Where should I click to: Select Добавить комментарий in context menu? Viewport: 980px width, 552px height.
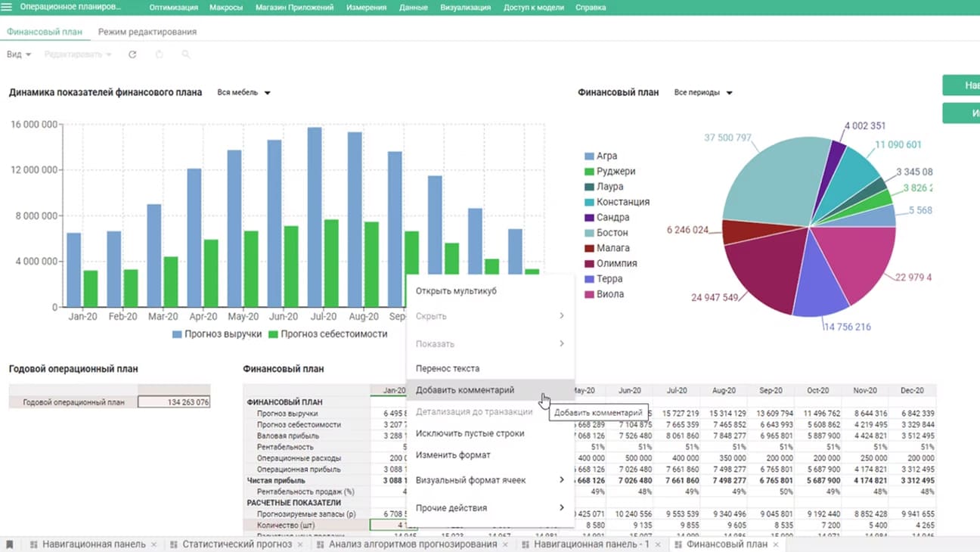pos(465,390)
